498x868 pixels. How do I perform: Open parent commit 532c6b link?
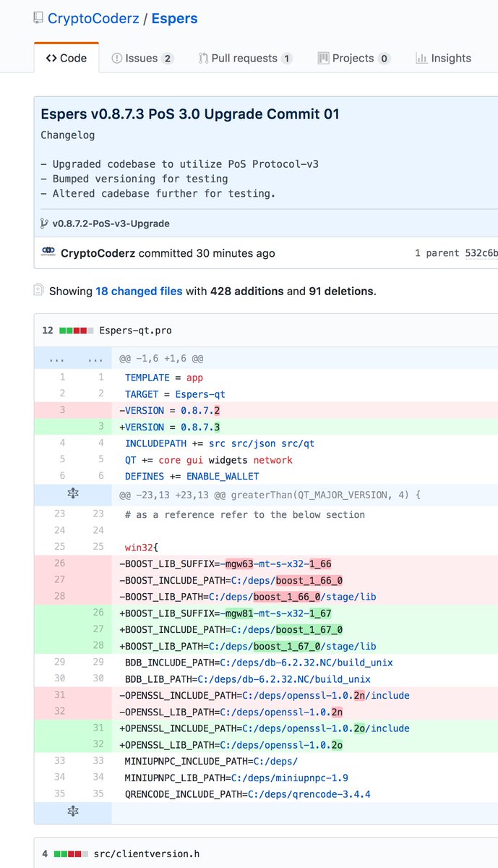pos(482,253)
